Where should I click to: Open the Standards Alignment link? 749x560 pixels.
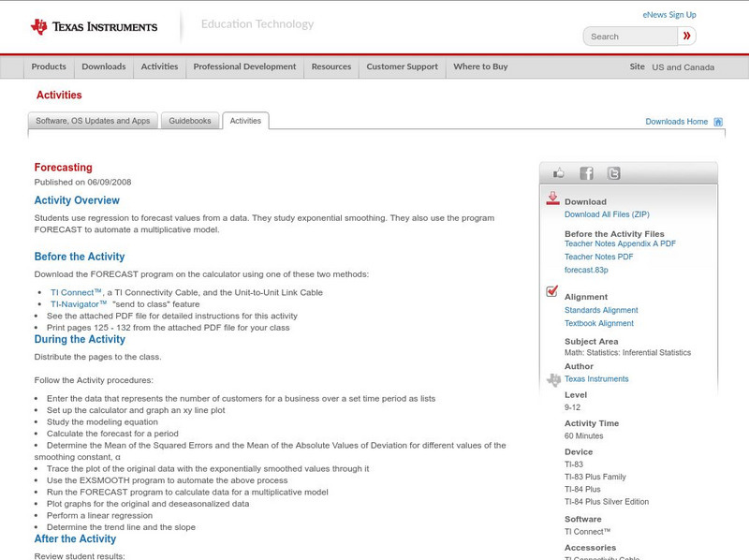[601, 310]
